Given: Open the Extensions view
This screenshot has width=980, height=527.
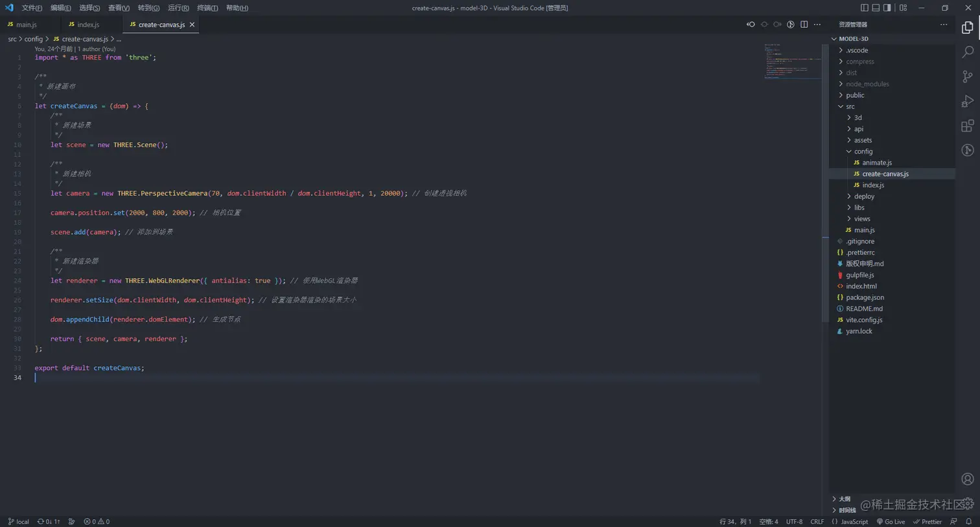Looking at the screenshot, I should pyautogui.click(x=968, y=126).
